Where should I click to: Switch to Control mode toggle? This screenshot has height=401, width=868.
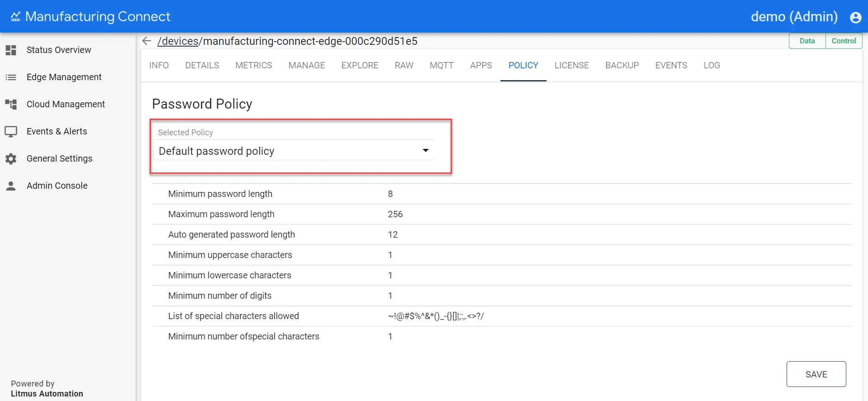click(x=844, y=41)
